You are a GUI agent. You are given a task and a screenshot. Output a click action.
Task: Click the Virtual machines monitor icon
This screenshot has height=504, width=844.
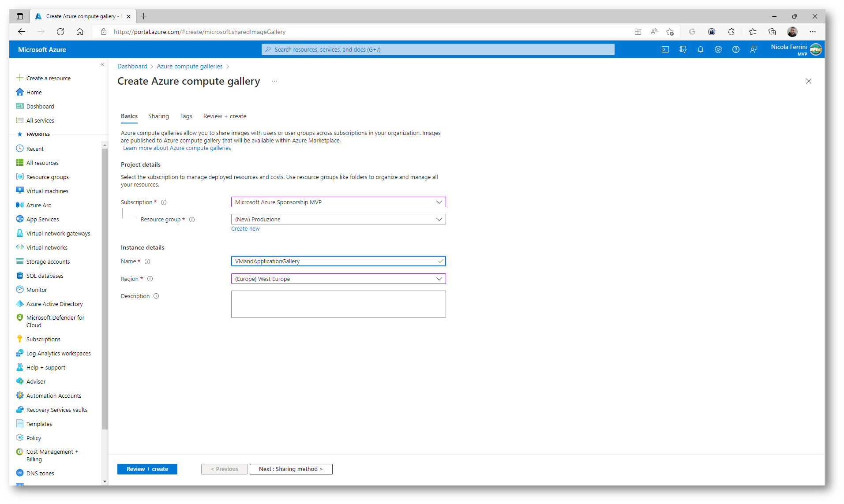click(x=20, y=191)
